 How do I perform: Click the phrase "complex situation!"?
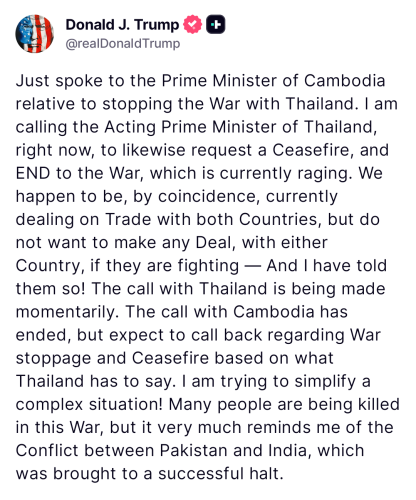(89, 405)
